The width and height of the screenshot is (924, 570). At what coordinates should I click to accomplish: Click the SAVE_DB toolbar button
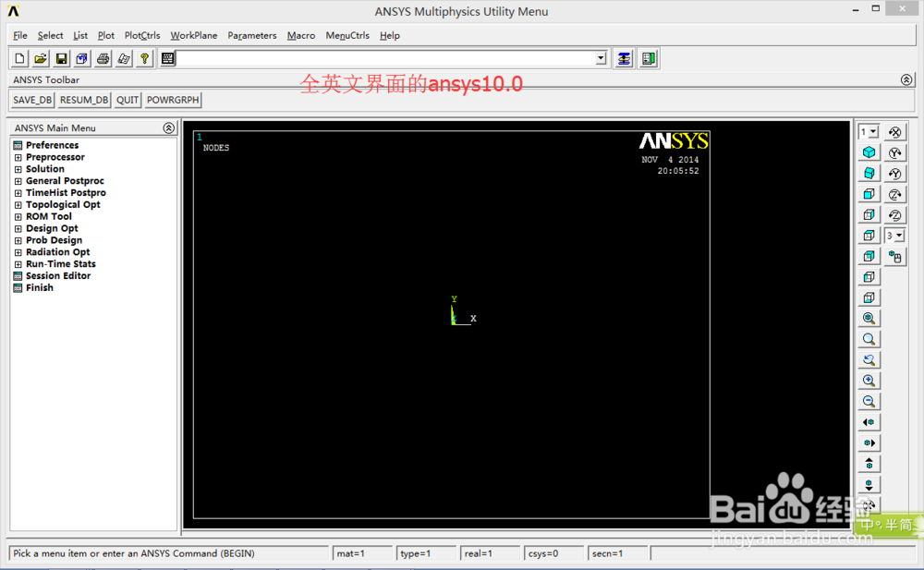(31, 100)
